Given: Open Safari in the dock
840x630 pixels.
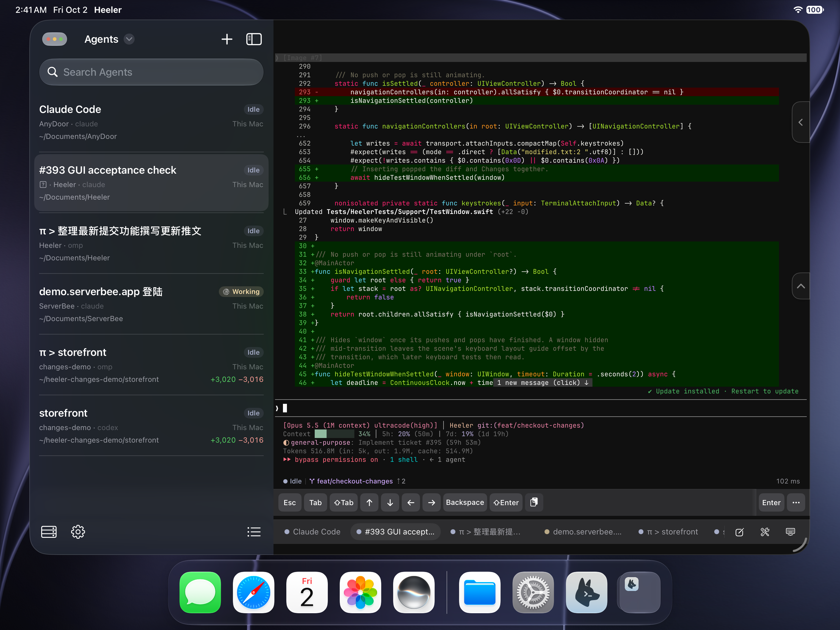Looking at the screenshot, I should tap(253, 592).
